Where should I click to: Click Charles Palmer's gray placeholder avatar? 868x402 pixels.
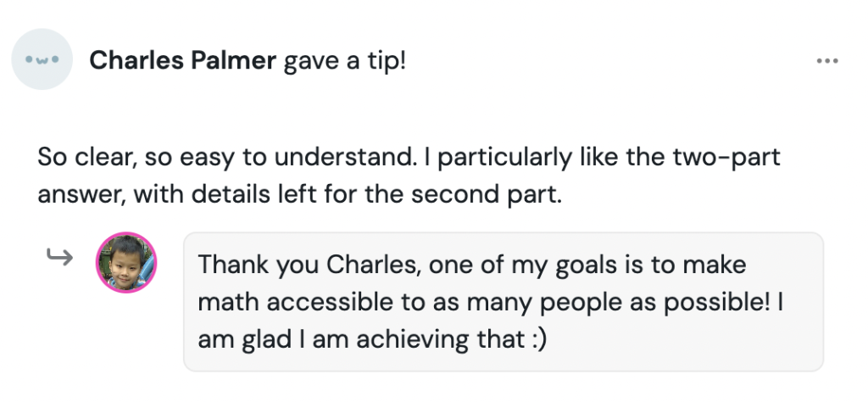(42, 60)
